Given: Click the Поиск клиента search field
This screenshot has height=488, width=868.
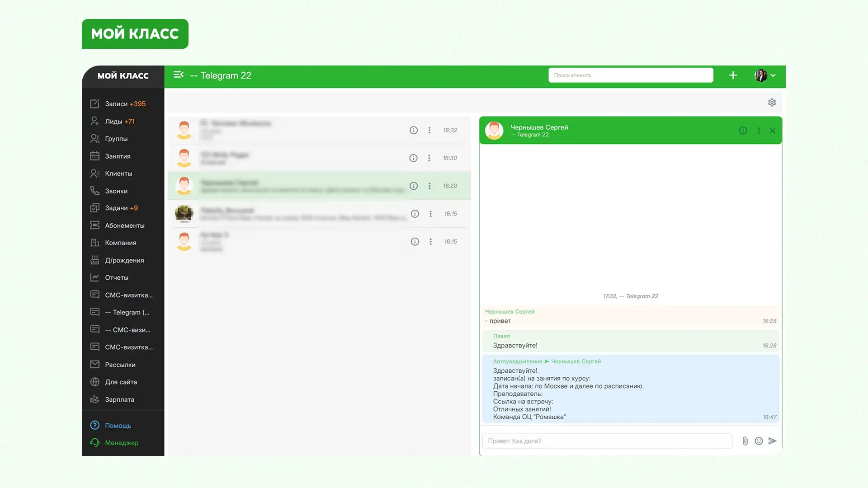Looking at the screenshot, I should point(631,75).
